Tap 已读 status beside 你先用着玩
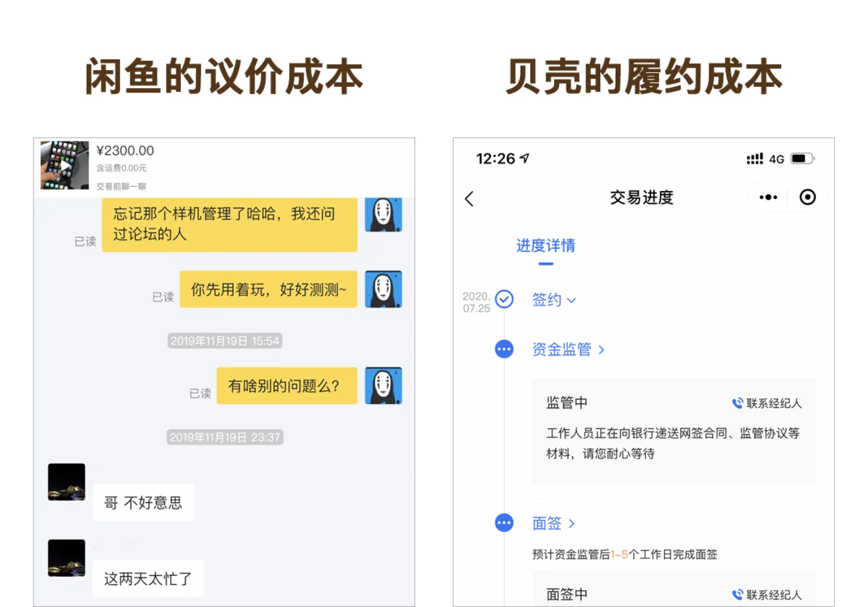Viewport: 868px width, 607px height. [x=163, y=297]
